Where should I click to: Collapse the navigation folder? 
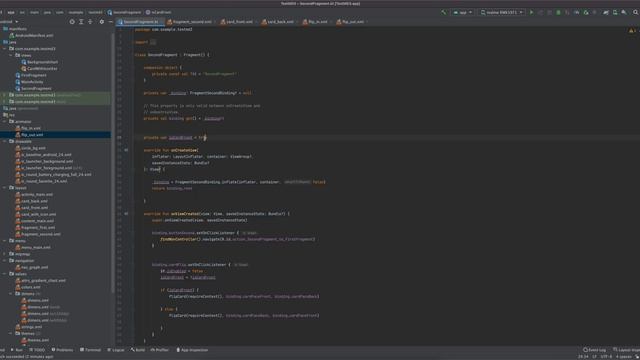(x=5, y=260)
